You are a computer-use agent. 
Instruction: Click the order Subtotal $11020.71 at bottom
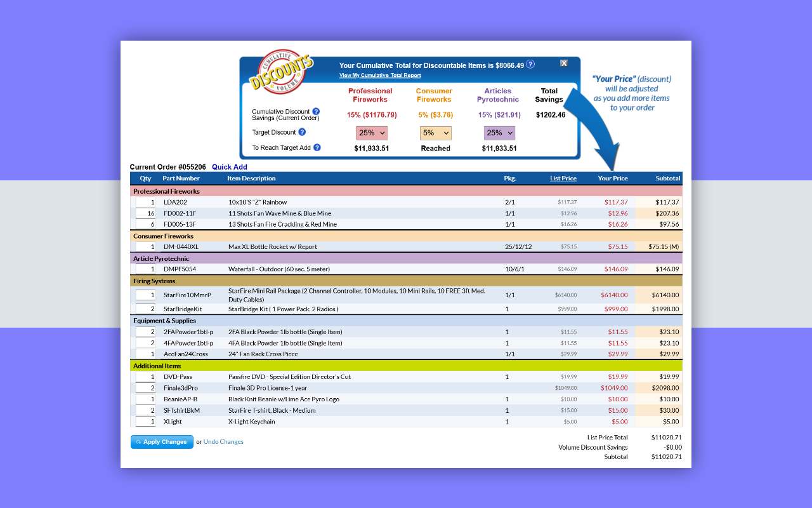(667, 457)
